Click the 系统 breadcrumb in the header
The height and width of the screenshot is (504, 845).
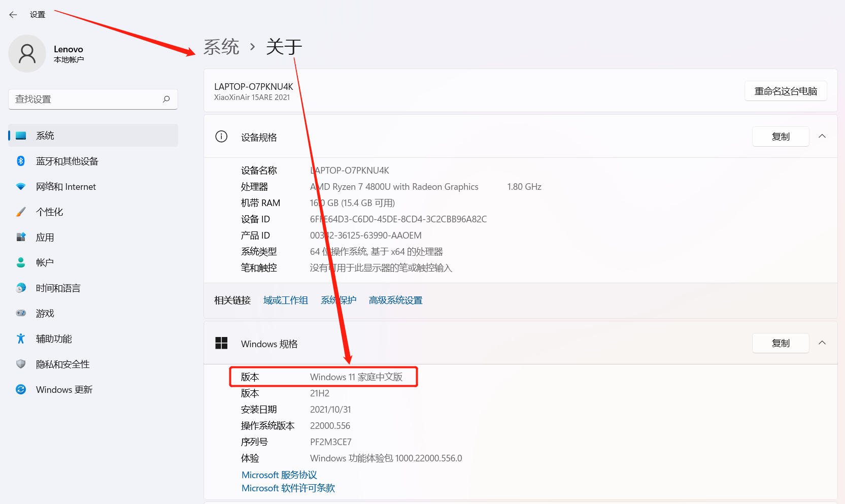221,47
